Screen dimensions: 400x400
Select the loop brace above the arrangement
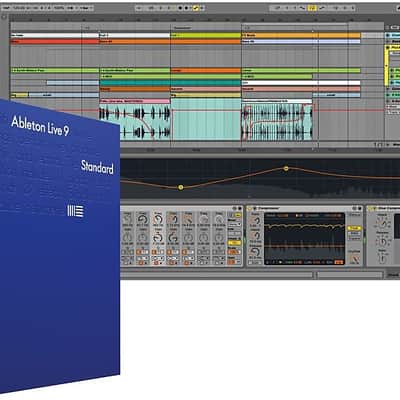pos(295,24)
